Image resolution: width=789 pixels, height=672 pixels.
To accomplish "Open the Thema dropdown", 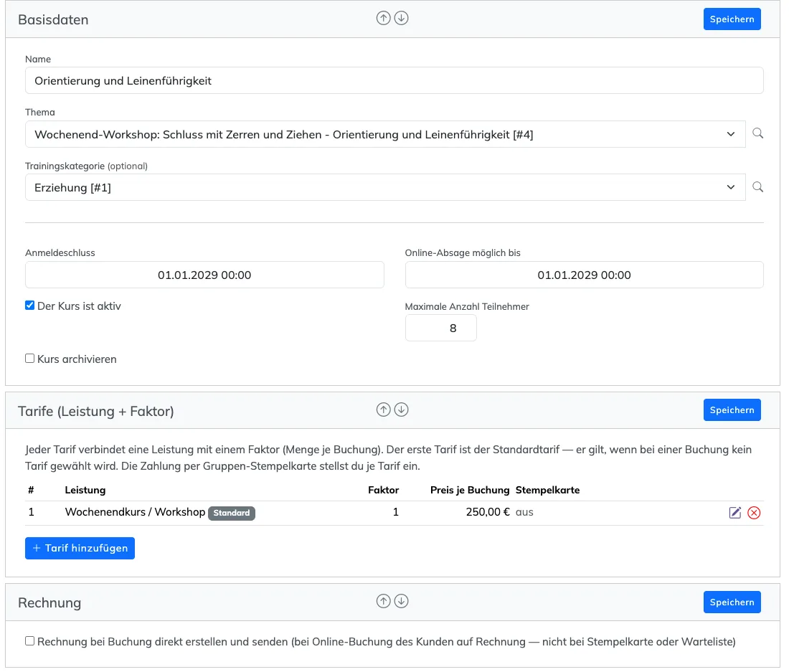I will pyautogui.click(x=385, y=134).
